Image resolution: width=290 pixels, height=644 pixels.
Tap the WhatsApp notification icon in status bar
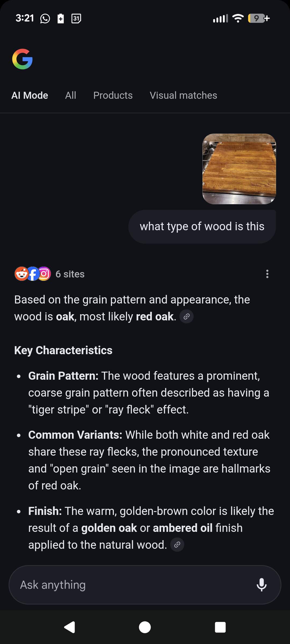[x=45, y=19]
